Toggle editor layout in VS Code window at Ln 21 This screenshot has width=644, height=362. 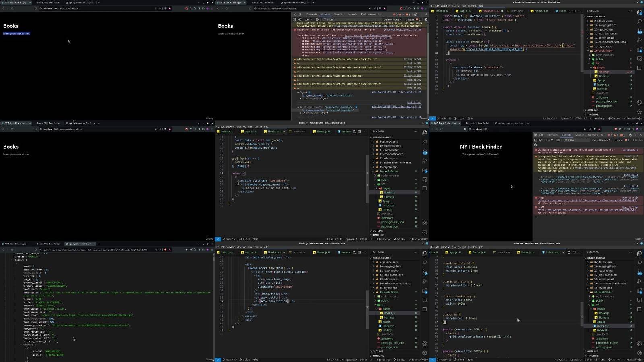[359, 132]
